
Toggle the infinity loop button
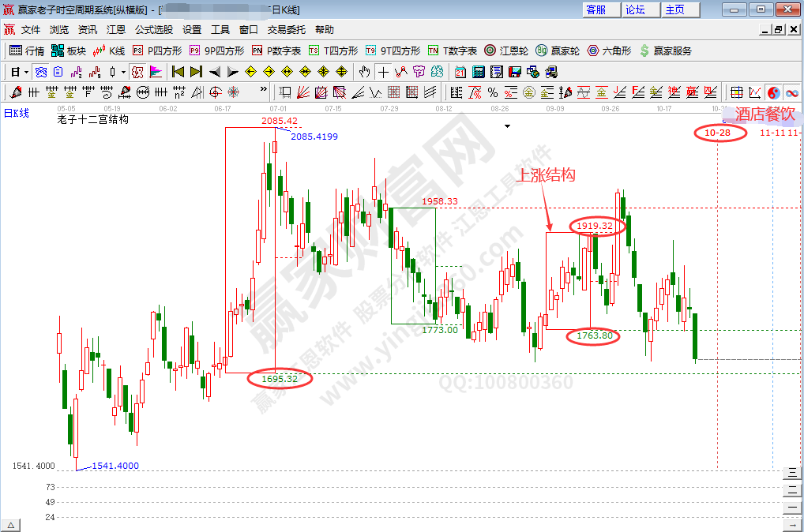[x=791, y=92]
